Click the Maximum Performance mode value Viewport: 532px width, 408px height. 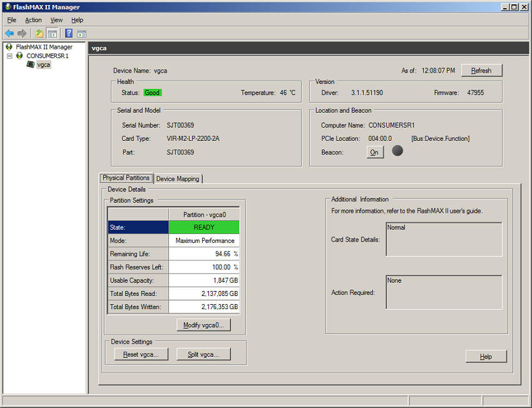click(x=205, y=240)
